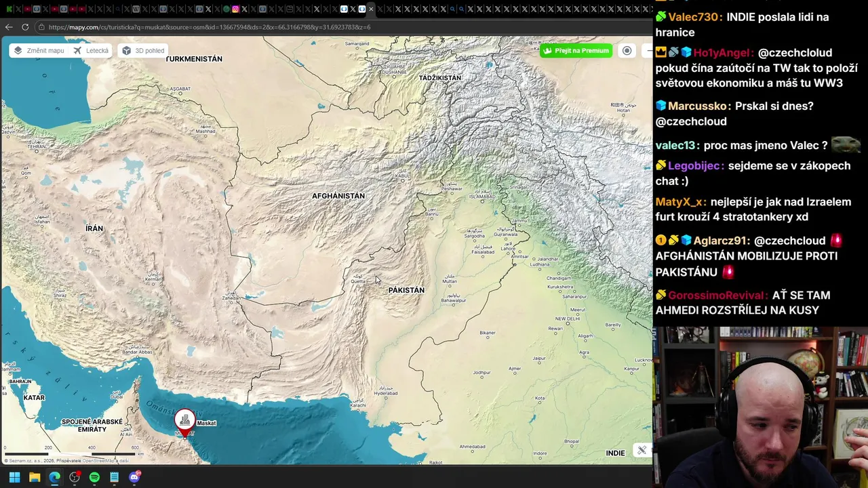Open the measuring tools icon on map

(642, 450)
